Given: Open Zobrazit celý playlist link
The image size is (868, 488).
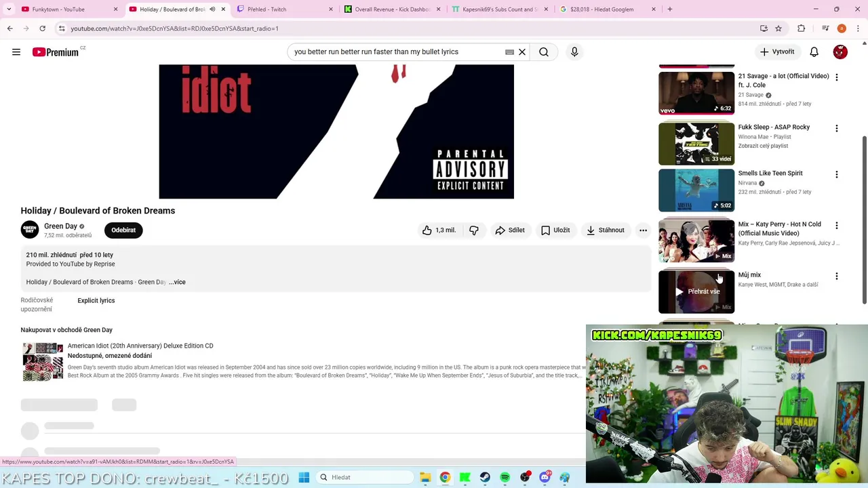Looking at the screenshot, I should [x=763, y=146].
